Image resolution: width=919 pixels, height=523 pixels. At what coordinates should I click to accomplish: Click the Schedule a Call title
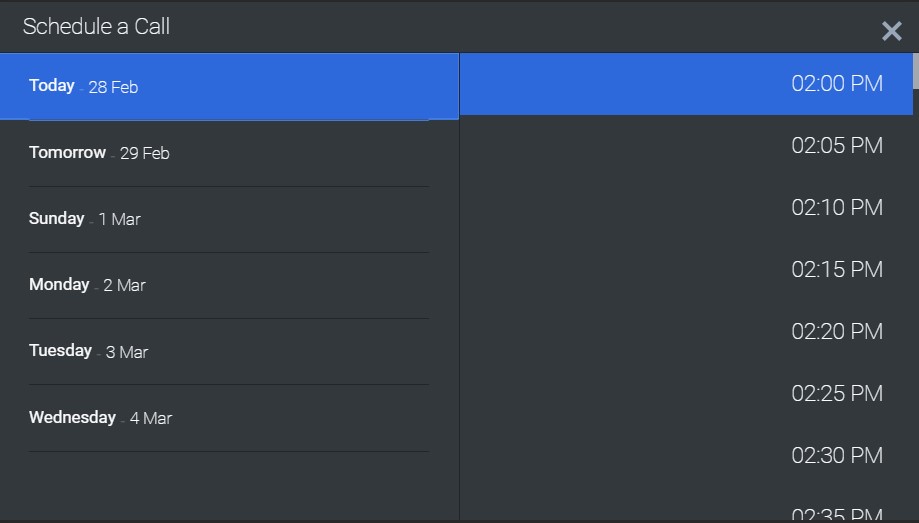96,27
